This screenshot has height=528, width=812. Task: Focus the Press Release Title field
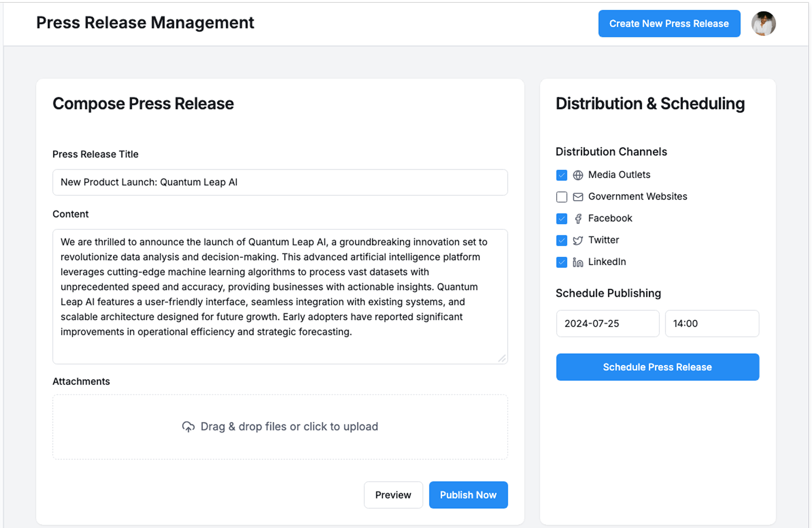coord(280,182)
